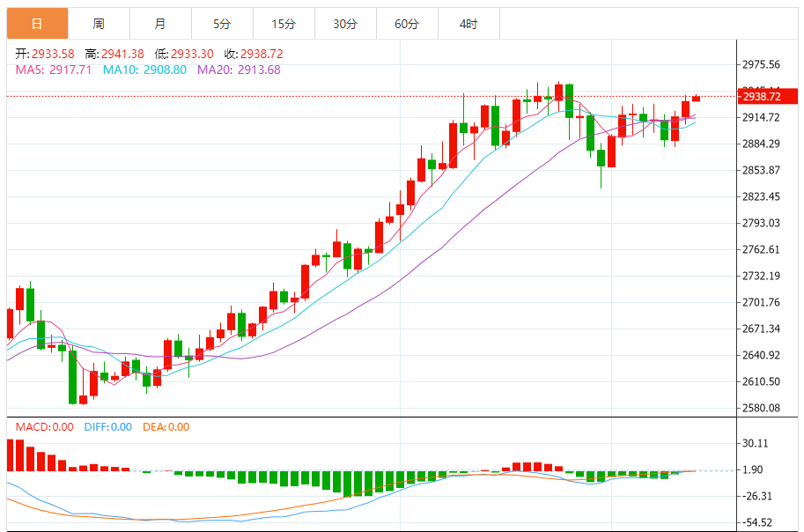
Task: Click the 2884.29 price axis label
Action: click(x=762, y=144)
